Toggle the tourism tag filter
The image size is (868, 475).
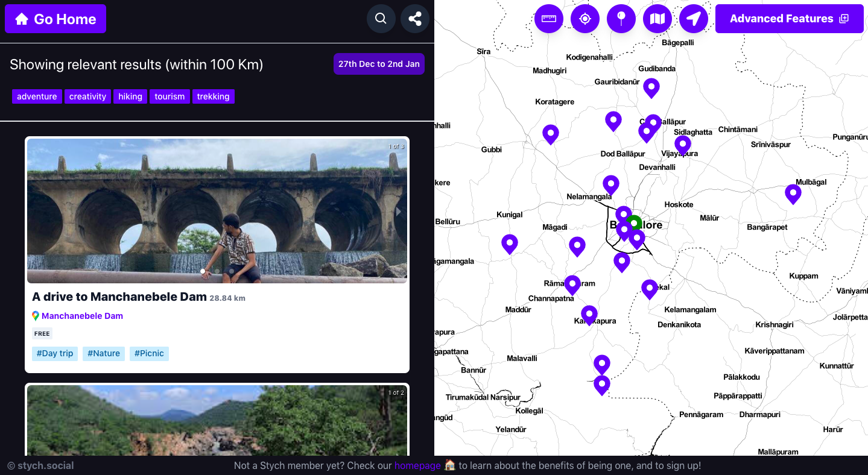tap(169, 96)
